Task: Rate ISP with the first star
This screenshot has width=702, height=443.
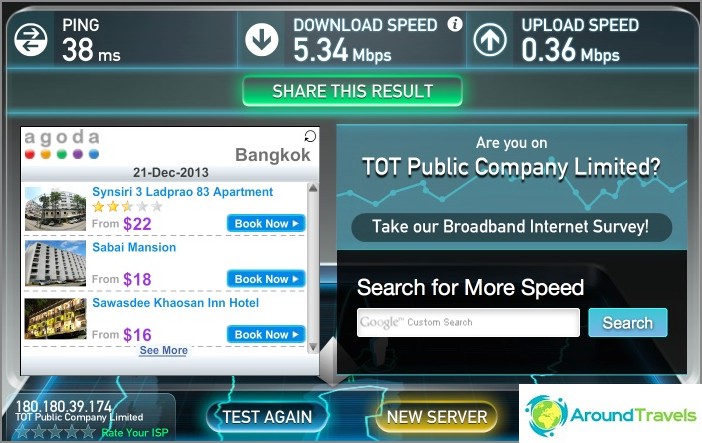Action: tap(23, 432)
